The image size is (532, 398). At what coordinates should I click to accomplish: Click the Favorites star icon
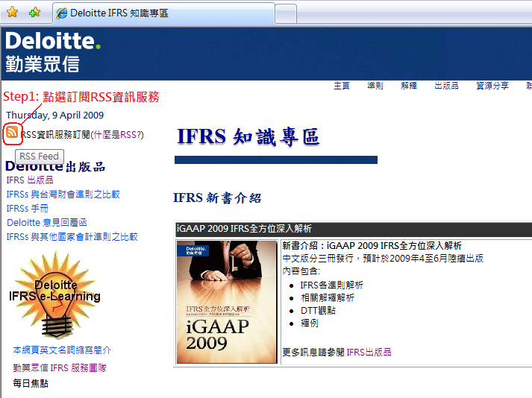pos(12,12)
